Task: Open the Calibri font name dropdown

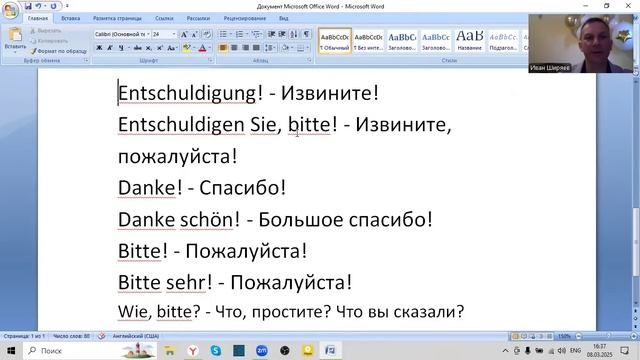Action: coord(148,34)
